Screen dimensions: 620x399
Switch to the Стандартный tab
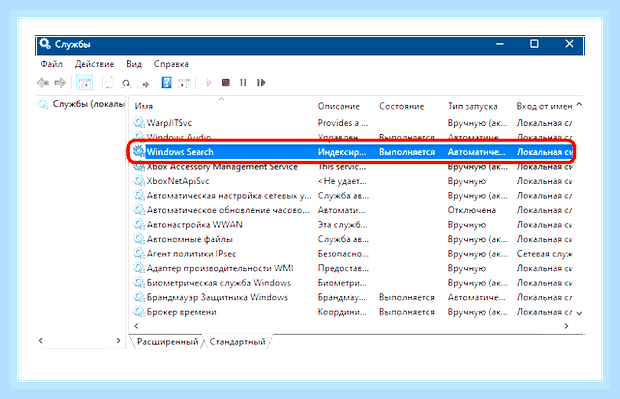pos(237,342)
